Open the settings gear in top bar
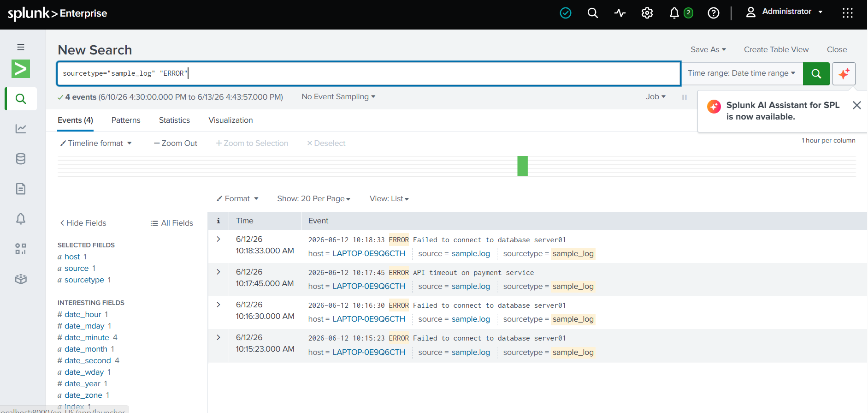This screenshot has height=413, width=868. [x=647, y=13]
